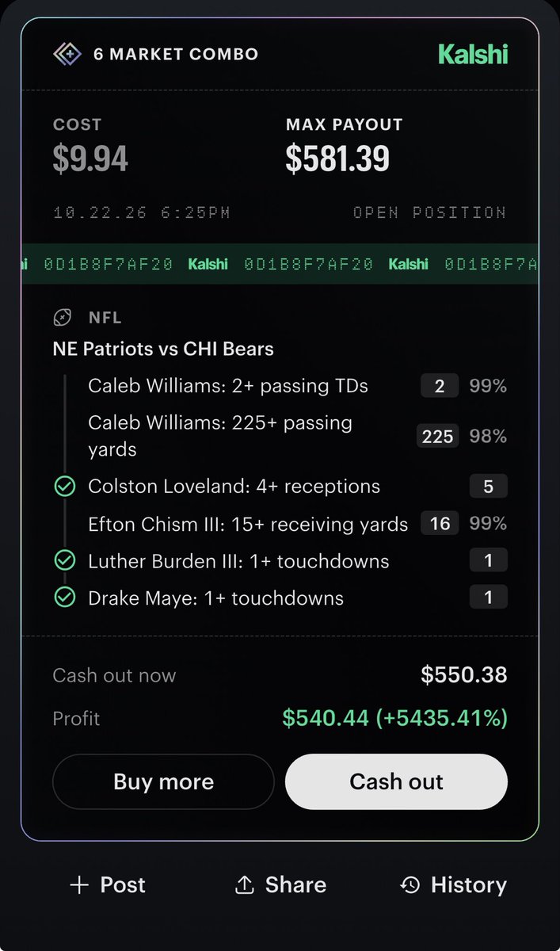The width and height of the screenshot is (560, 951).
Task: Tap the green check beside Luther Burden III
Action: tap(64, 561)
